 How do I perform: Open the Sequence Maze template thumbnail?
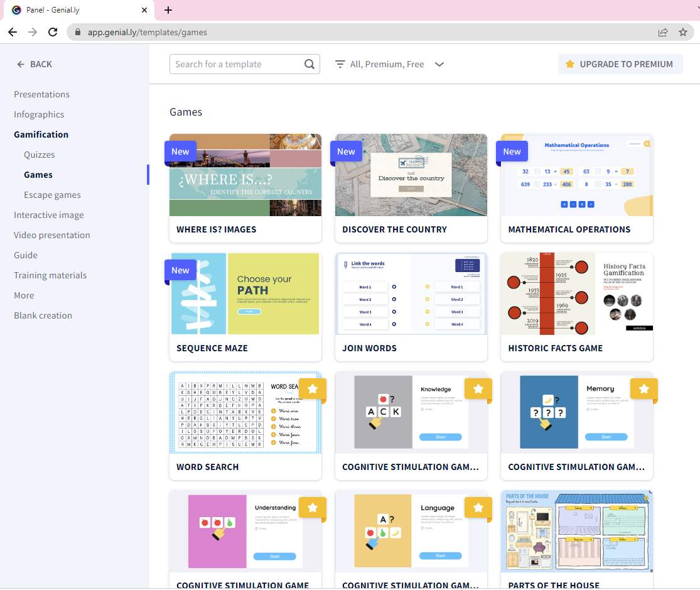[x=245, y=294]
